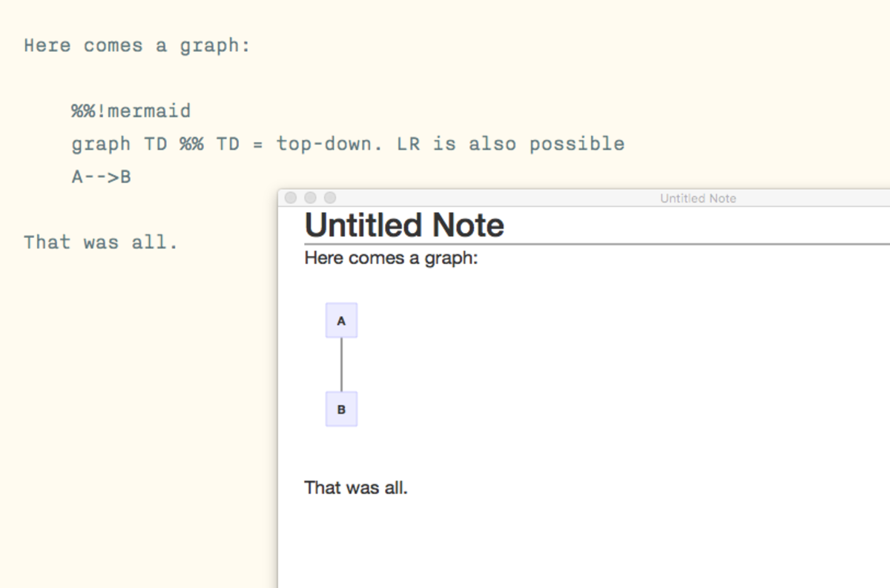
Task: Click the '%%!mermaid' line in the editor
Action: tap(131, 111)
